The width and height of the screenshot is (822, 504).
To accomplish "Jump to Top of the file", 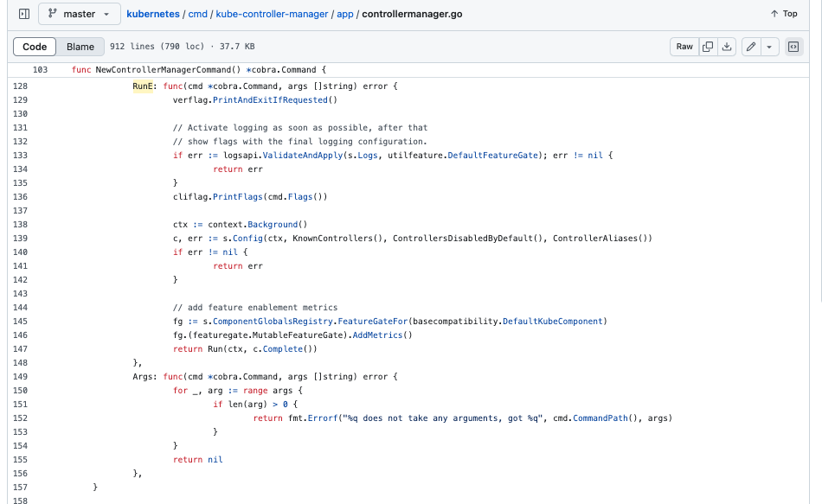I will 784,14.
